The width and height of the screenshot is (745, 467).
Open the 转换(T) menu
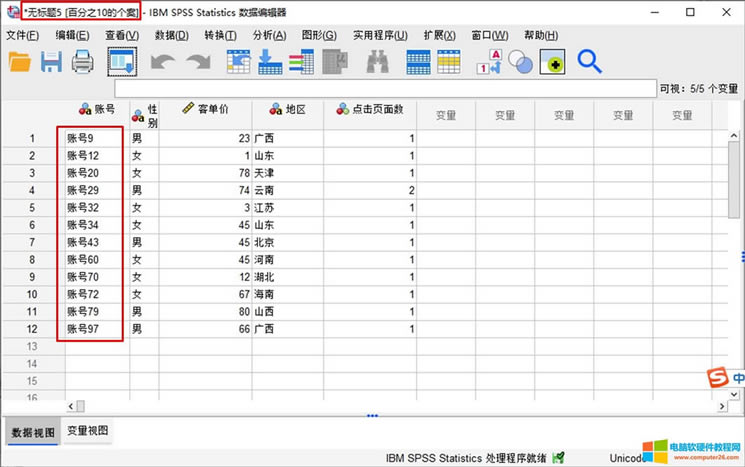coord(220,35)
